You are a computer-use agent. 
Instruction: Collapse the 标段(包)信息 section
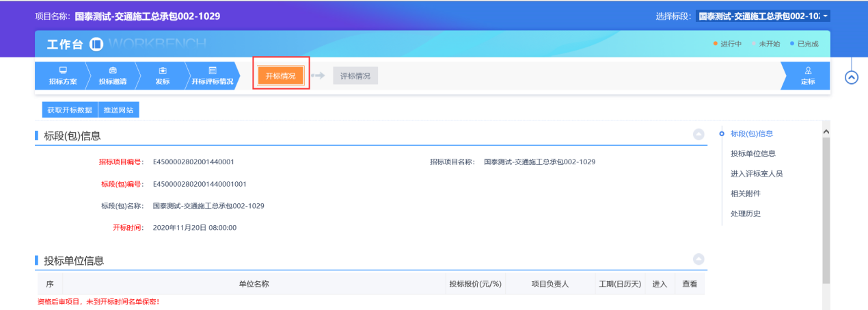point(699,135)
